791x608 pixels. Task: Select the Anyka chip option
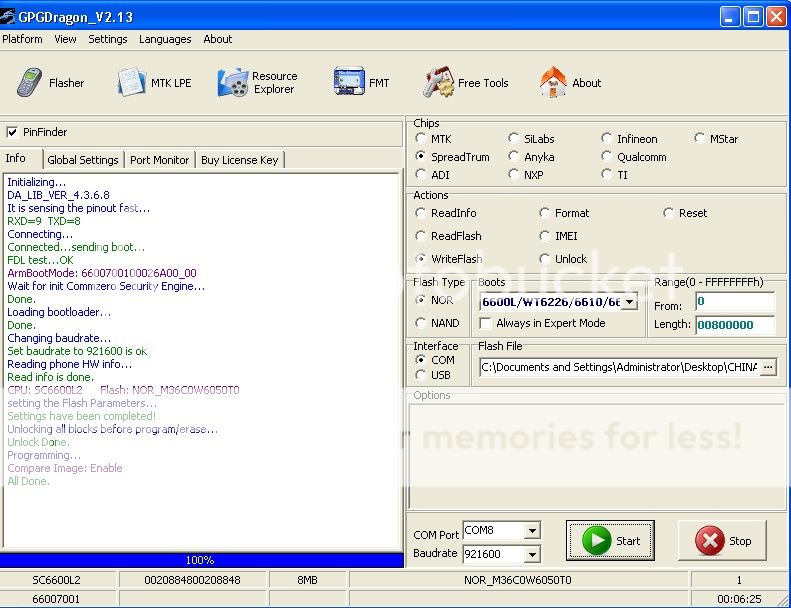[514, 156]
